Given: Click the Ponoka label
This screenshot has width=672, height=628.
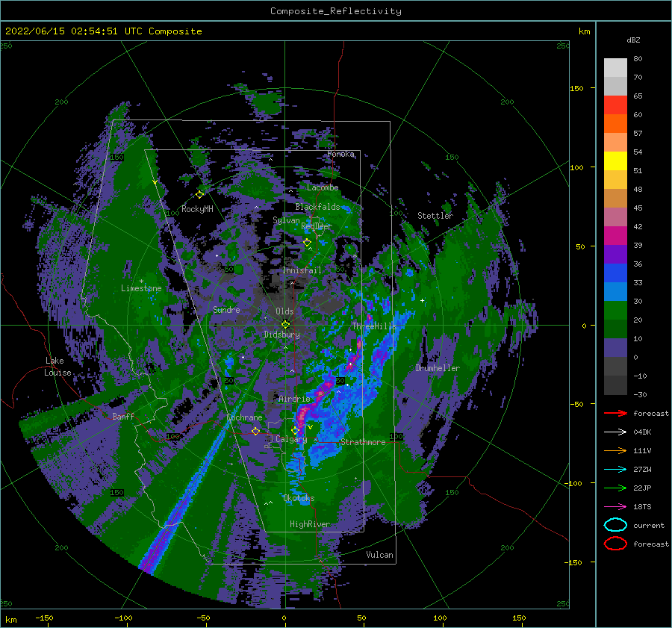Looking at the screenshot, I should [340, 154].
